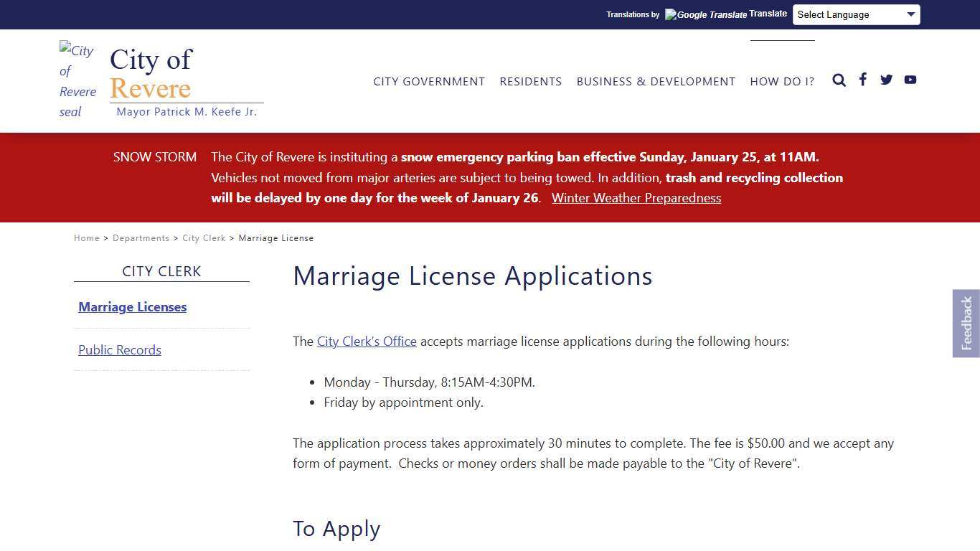Screen dimensions: 980x551
Task: Open the City Clerk's Office link
Action: click(367, 342)
